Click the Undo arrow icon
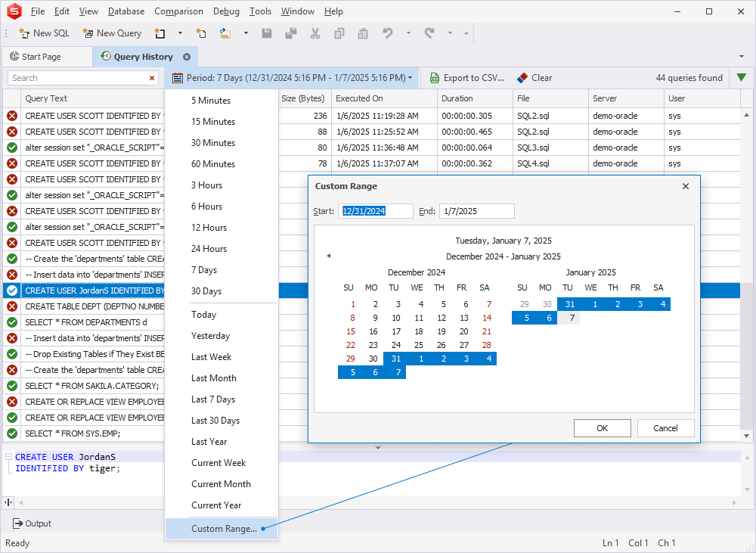The width and height of the screenshot is (756, 553). click(388, 33)
